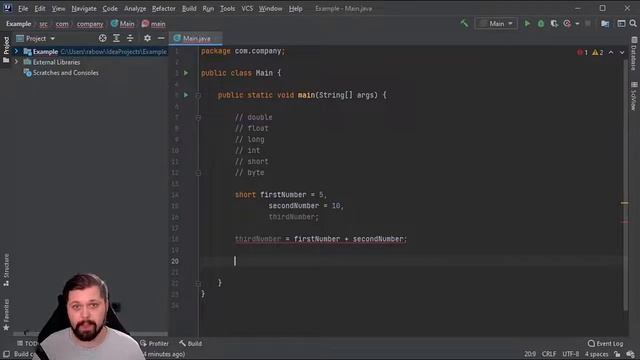
Task: Open the Event Log button
Action: pyautogui.click(x=605, y=344)
